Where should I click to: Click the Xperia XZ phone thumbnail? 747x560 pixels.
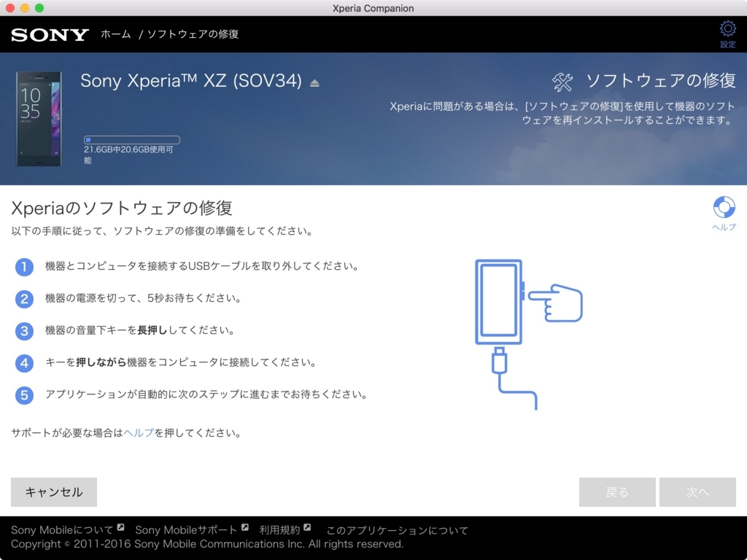tap(39, 119)
